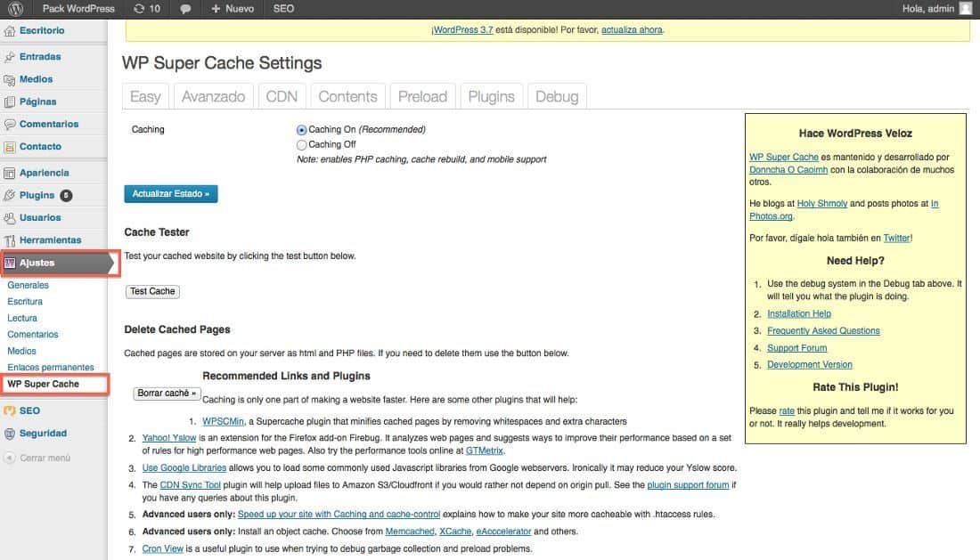Viewport: 980px width, 560px height.
Task: Open Comentarios under Ajustes submenu
Action: tap(32, 335)
